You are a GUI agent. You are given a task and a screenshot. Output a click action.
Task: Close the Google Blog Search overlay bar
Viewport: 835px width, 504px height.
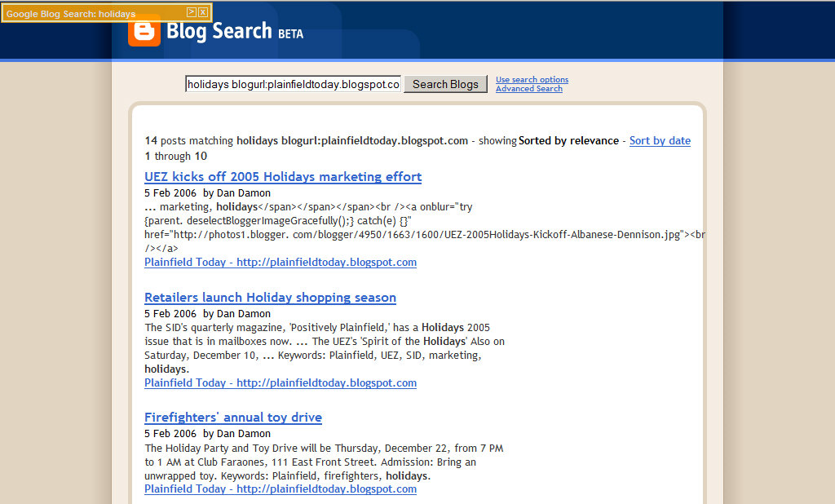(x=203, y=12)
